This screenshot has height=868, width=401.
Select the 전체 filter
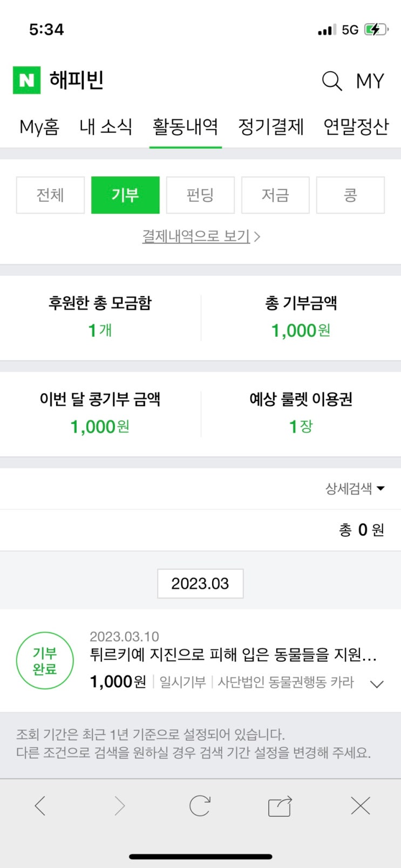pos(50,195)
